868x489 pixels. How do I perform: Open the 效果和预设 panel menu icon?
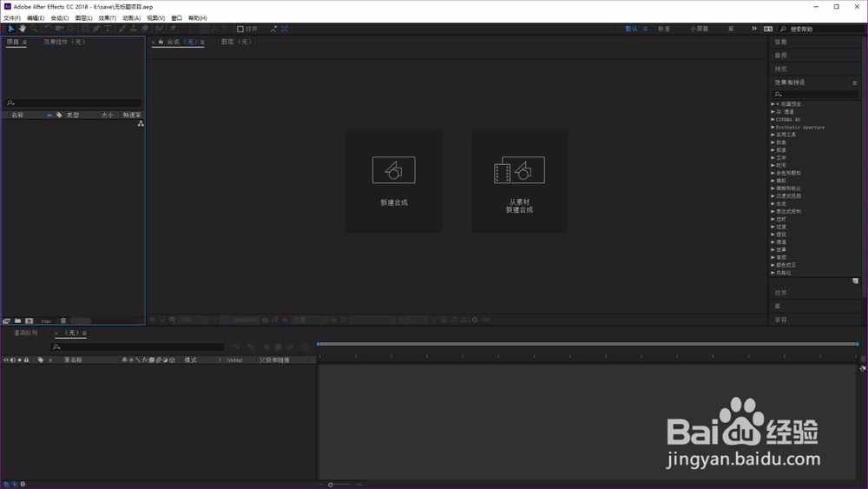click(855, 83)
